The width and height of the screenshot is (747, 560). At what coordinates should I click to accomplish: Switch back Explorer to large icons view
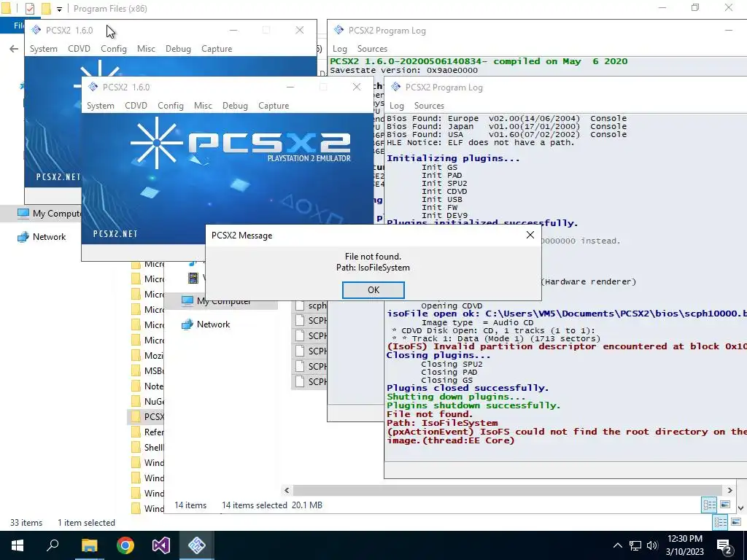click(x=736, y=522)
